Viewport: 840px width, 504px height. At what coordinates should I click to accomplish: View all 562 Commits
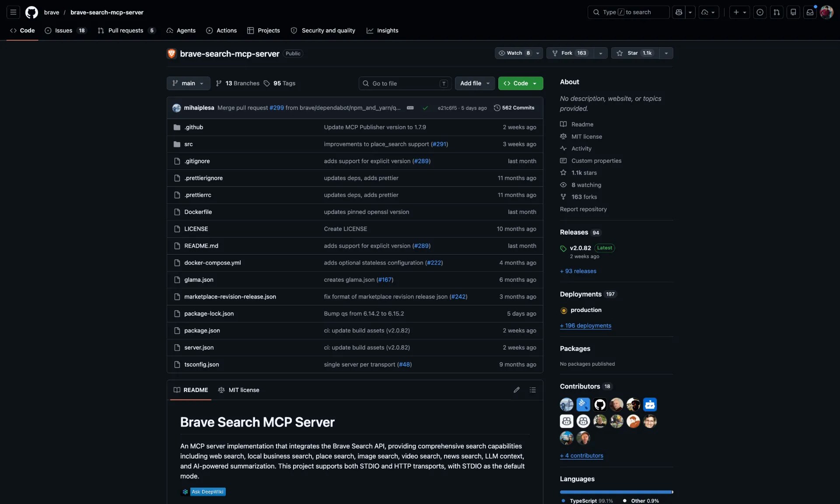click(514, 108)
